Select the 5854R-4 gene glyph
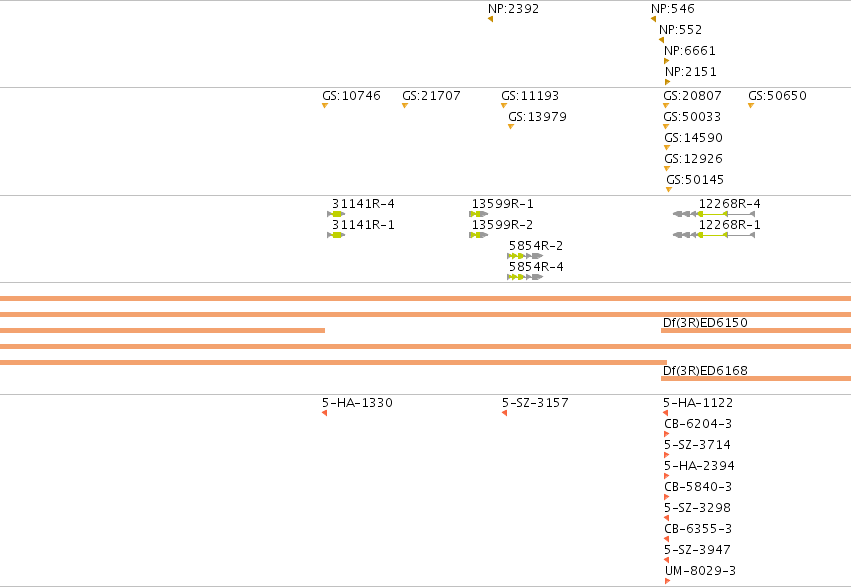 [x=525, y=277]
